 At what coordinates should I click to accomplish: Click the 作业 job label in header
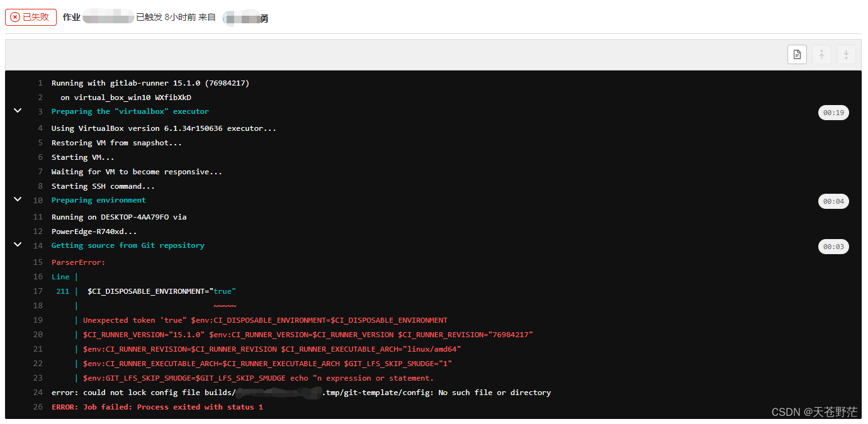point(72,18)
